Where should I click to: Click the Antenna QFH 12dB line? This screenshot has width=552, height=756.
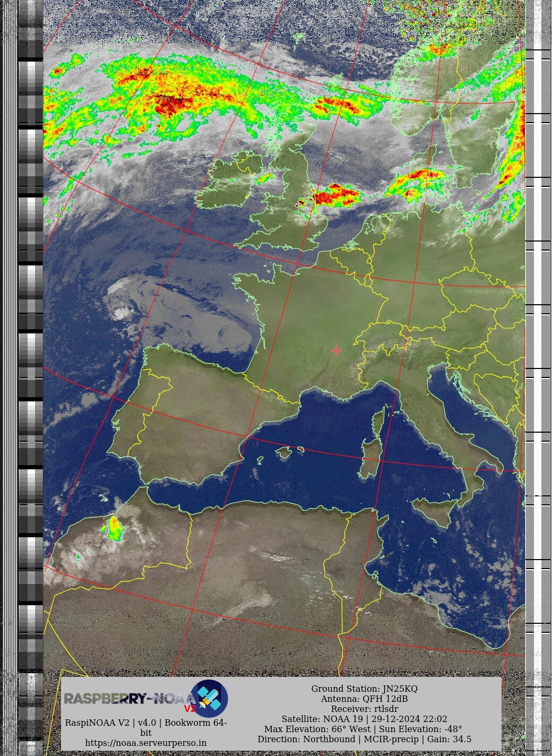point(364,699)
